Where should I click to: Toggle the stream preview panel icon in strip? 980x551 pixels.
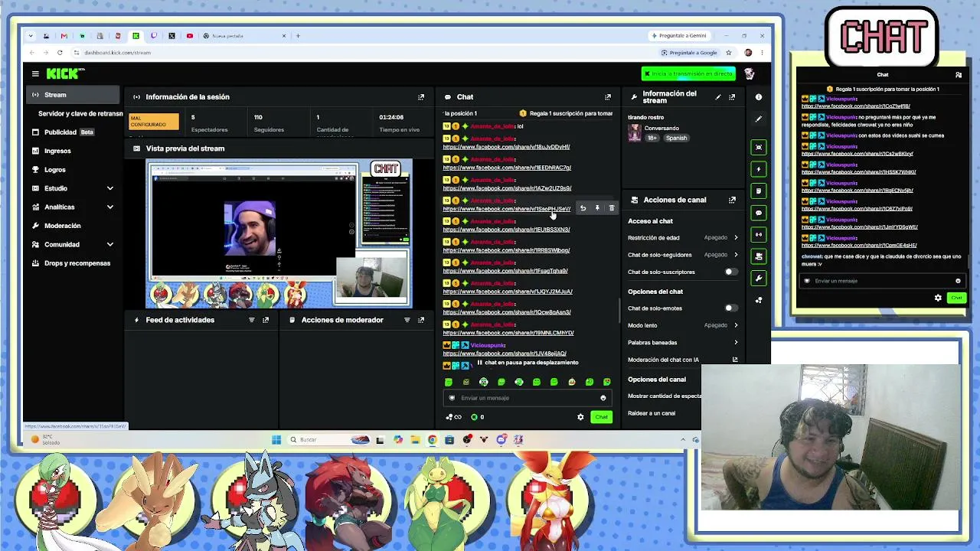758,148
